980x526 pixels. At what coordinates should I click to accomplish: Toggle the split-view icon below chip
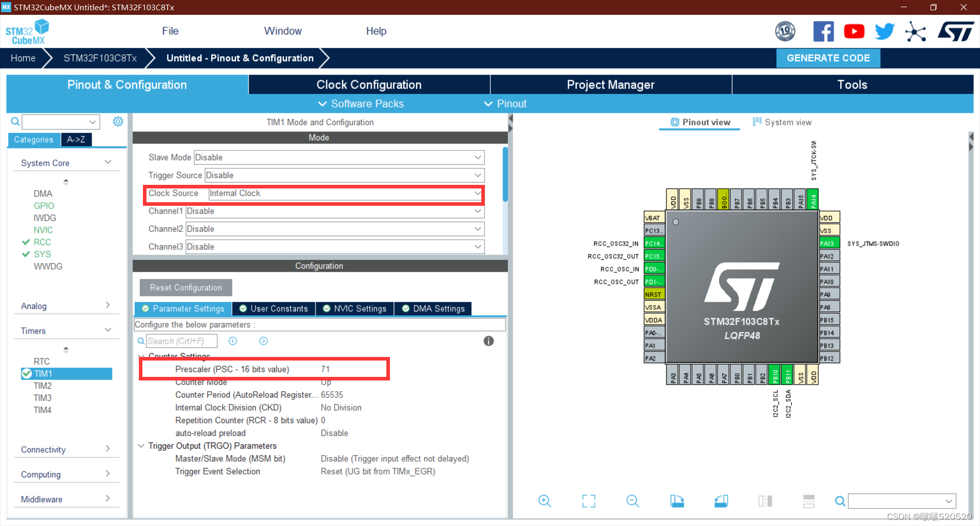point(765,501)
